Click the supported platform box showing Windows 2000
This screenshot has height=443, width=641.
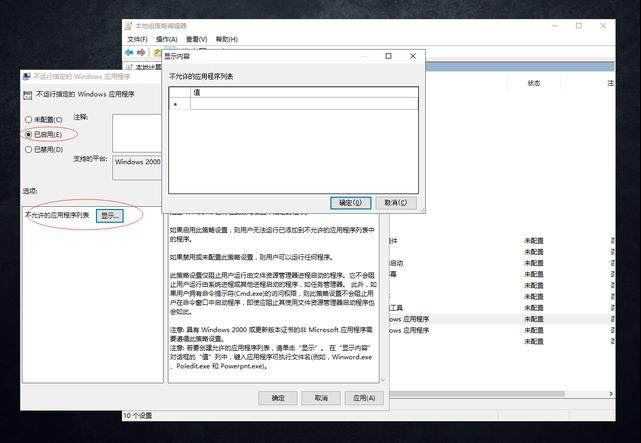[137, 167]
